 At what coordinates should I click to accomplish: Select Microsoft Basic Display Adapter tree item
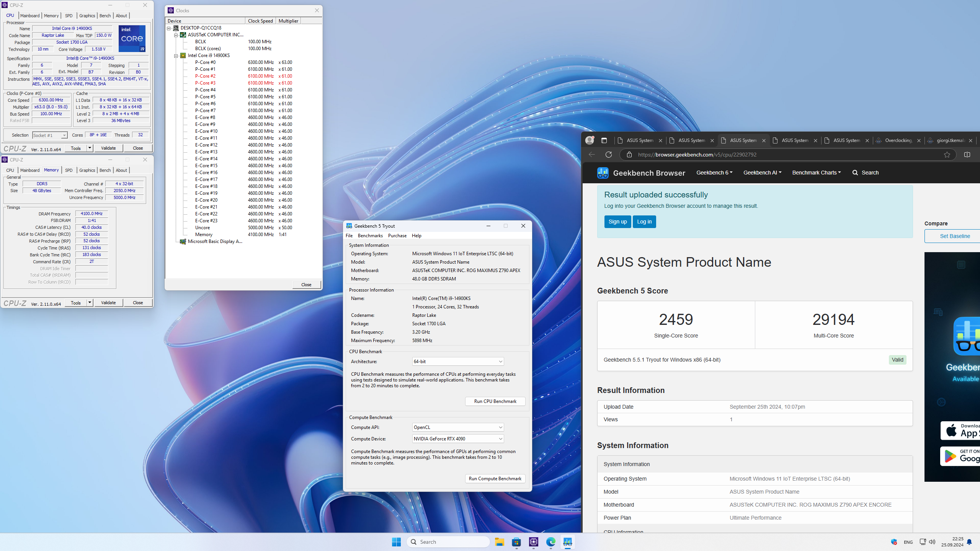tap(215, 241)
